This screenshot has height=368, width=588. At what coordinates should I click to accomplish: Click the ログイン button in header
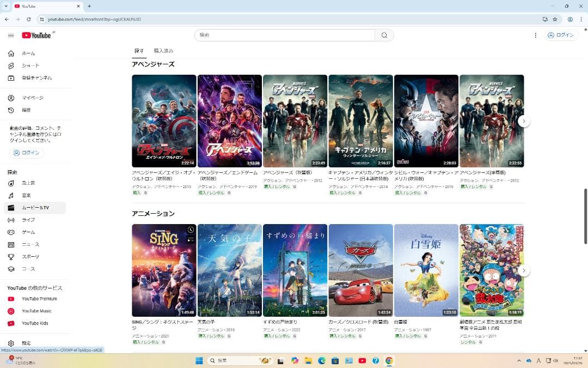pyautogui.click(x=561, y=35)
